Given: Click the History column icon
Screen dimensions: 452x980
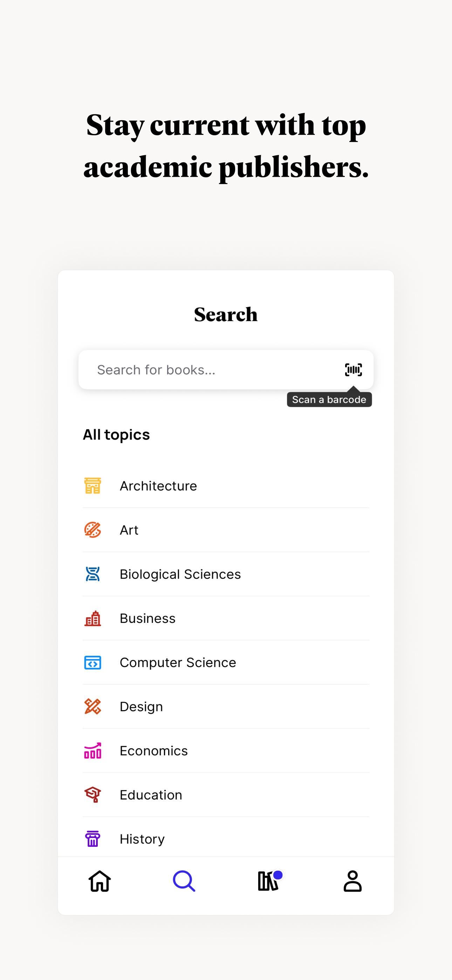Looking at the screenshot, I should pyautogui.click(x=93, y=839).
